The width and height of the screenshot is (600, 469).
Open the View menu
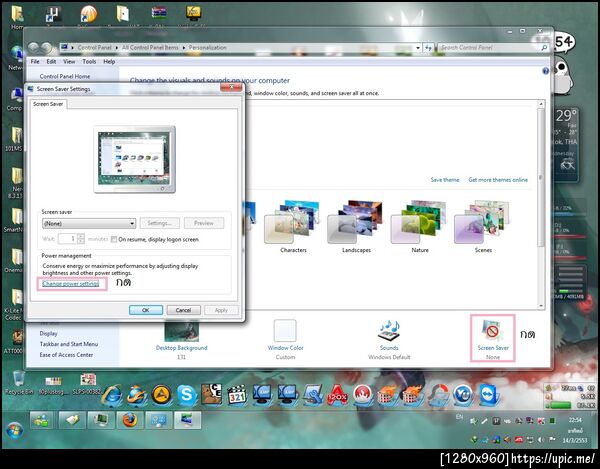(69, 62)
